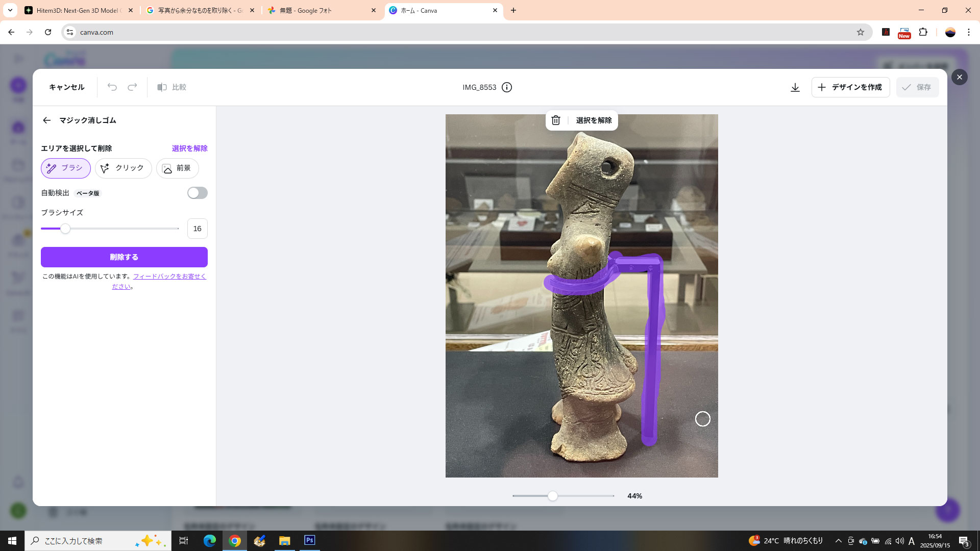Show hidden system tray icons
The width and height of the screenshot is (980, 551).
[x=838, y=541]
